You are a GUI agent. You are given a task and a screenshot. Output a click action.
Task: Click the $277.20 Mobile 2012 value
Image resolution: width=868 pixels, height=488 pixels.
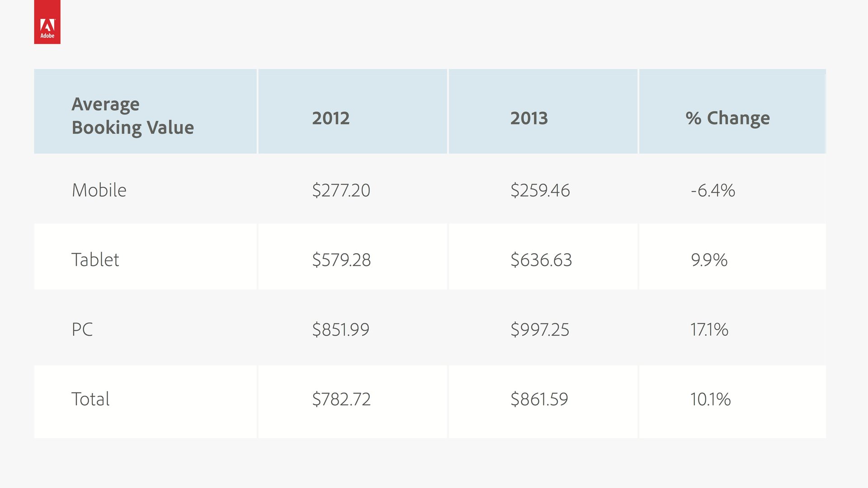tap(341, 190)
